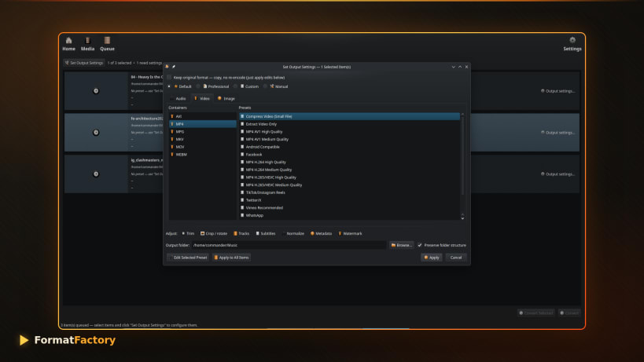Switch to the Audio tab
This screenshot has height=362, width=644.
[x=178, y=98]
